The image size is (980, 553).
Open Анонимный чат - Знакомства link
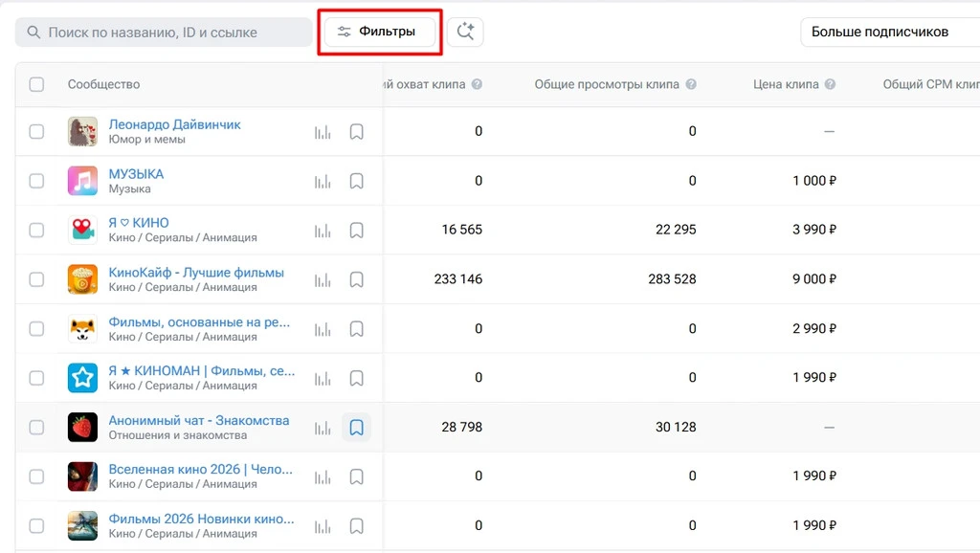click(x=199, y=421)
